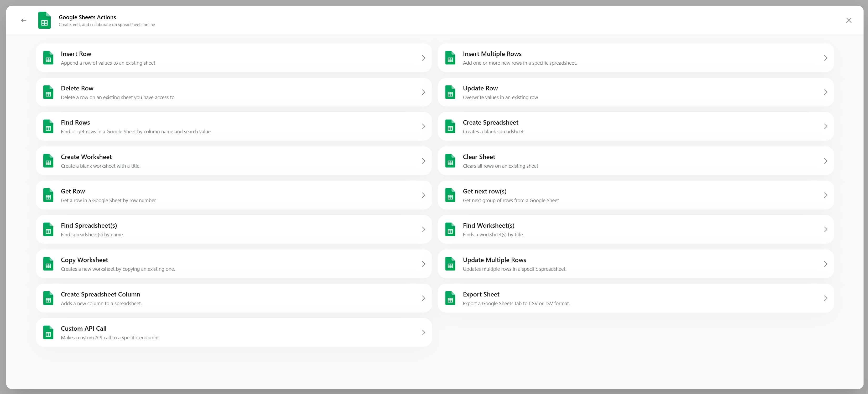Click the Create Worksheet sheet icon

pyautogui.click(x=48, y=161)
